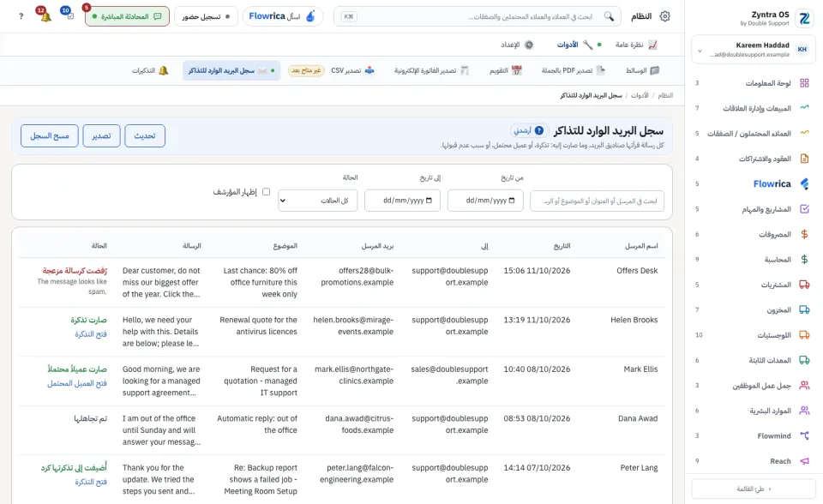This screenshot has width=823, height=504.
Task: Select the ticket inbox log sub-tab
Action: point(231,70)
